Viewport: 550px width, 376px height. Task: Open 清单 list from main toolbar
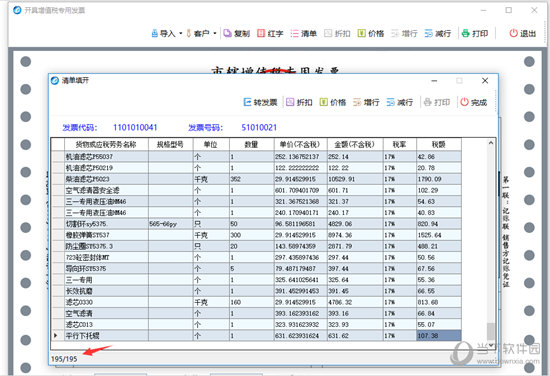click(303, 33)
